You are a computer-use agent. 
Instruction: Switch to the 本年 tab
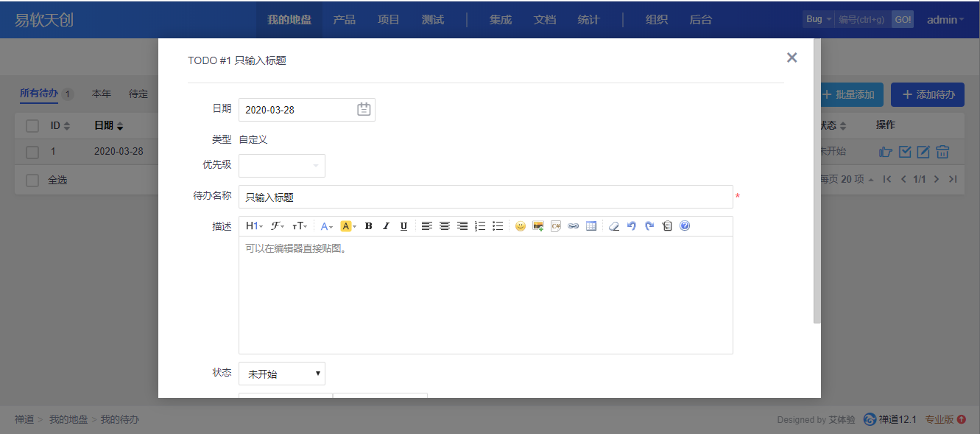[102, 94]
